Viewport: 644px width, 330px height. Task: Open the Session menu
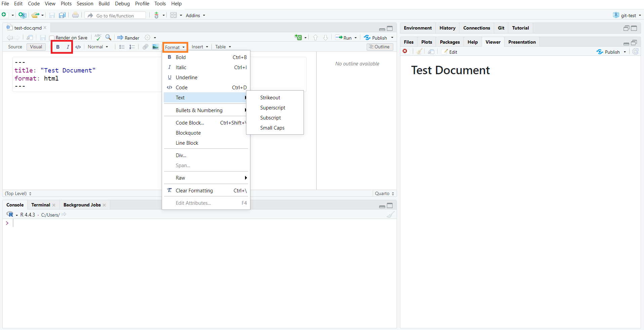(x=85, y=4)
